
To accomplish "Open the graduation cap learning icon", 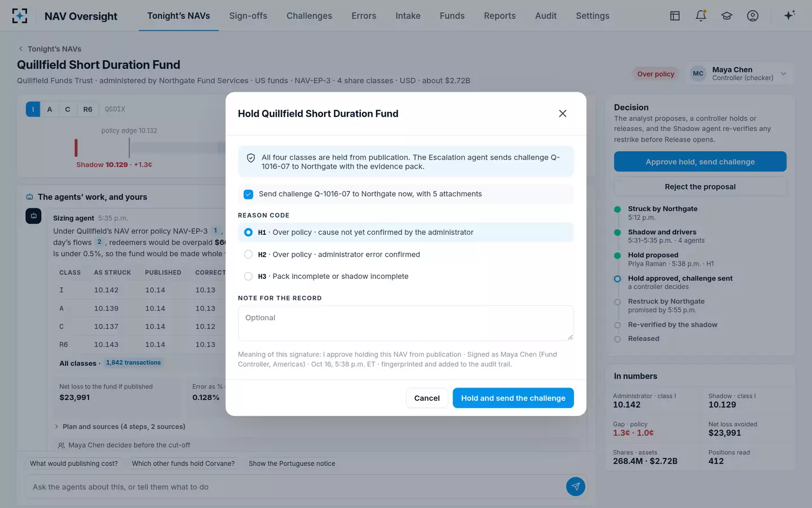I will pyautogui.click(x=727, y=16).
